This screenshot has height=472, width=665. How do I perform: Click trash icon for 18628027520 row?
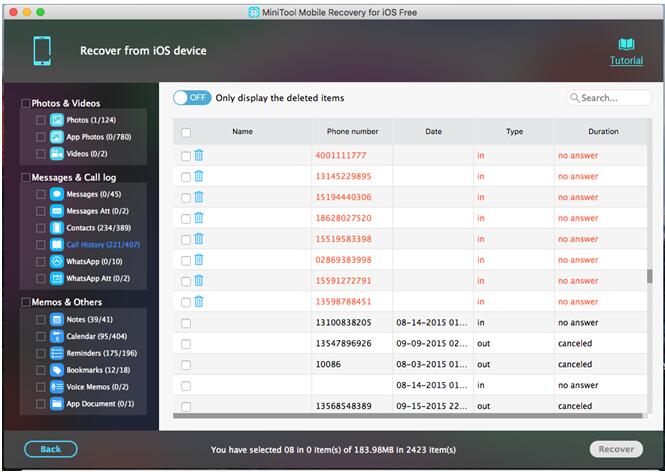coord(198,218)
